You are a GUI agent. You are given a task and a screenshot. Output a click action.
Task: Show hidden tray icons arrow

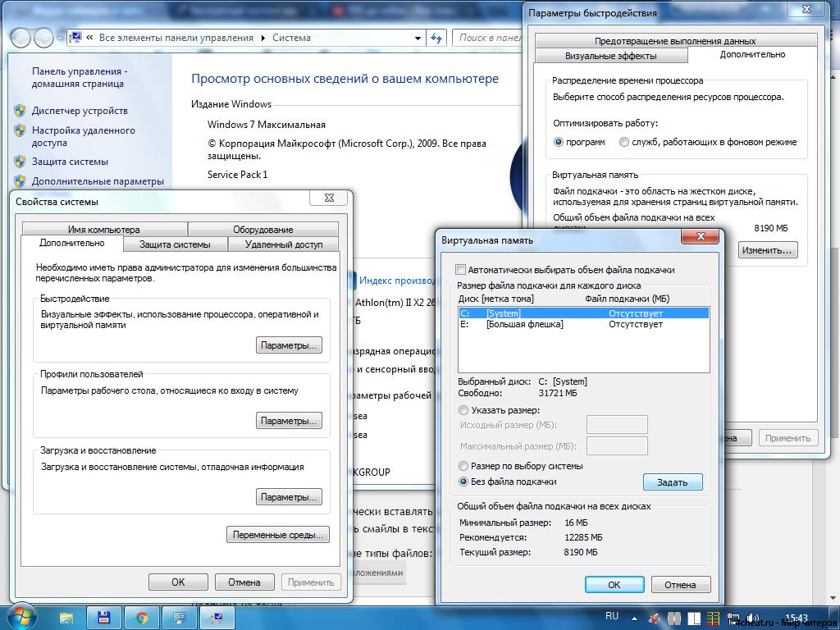[x=634, y=619]
